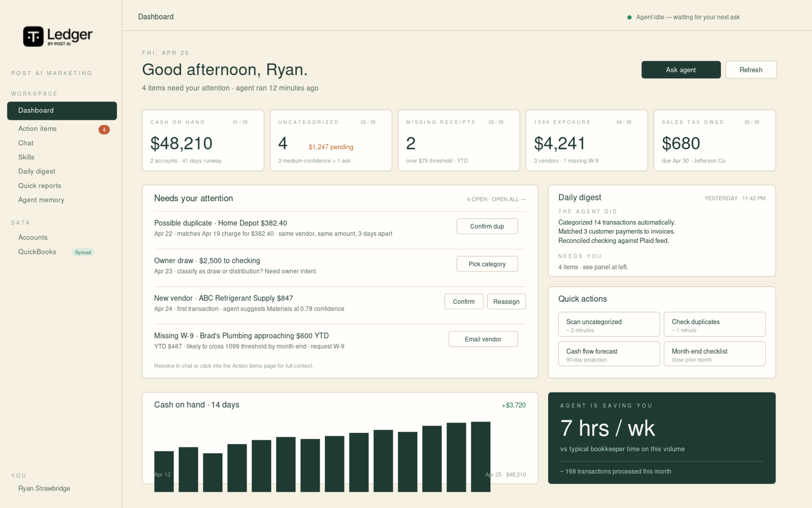Open the Cash on hand card
The width and height of the screenshot is (812, 508).
[203, 141]
